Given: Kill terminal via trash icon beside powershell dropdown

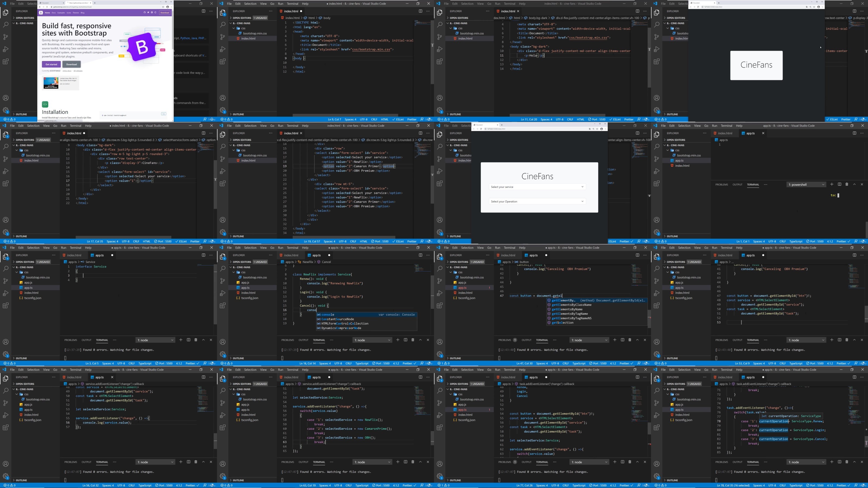Looking at the screenshot, I should tap(847, 185).
